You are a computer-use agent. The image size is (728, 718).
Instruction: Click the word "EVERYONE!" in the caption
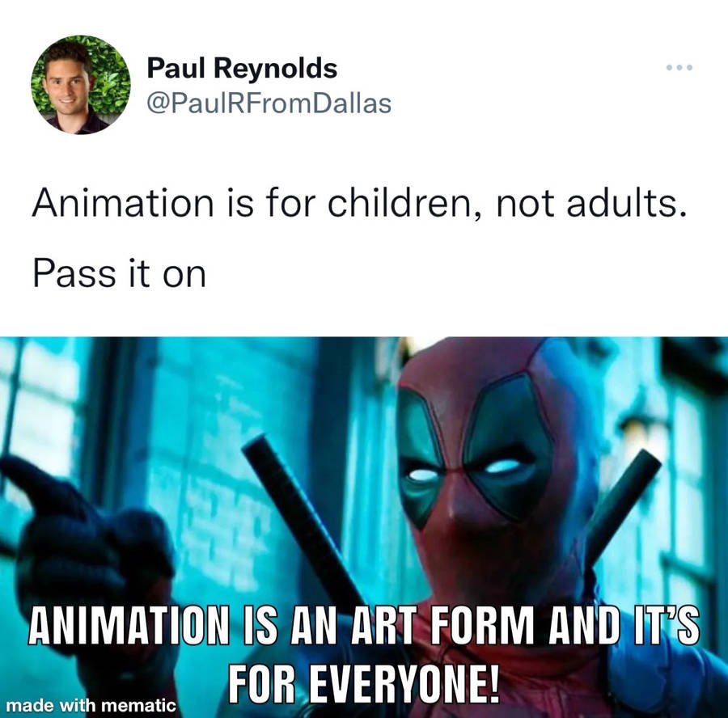click(x=403, y=683)
